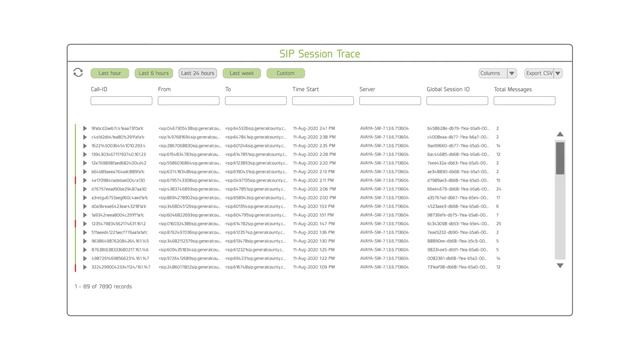The image size is (640, 360).
Task: Click the circular refresh icon
Action: point(78,73)
